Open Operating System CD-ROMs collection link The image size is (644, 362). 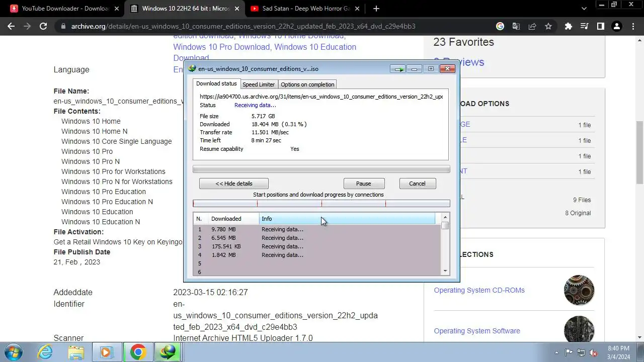479,290
